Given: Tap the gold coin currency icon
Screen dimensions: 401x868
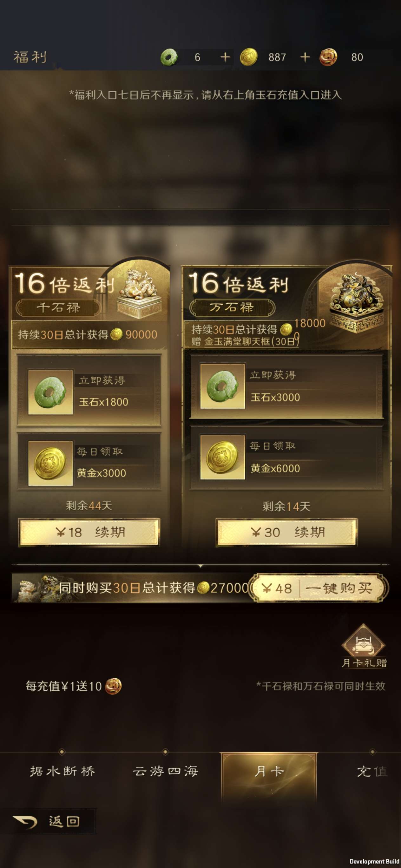Looking at the screenshot, I should point(249,57).
